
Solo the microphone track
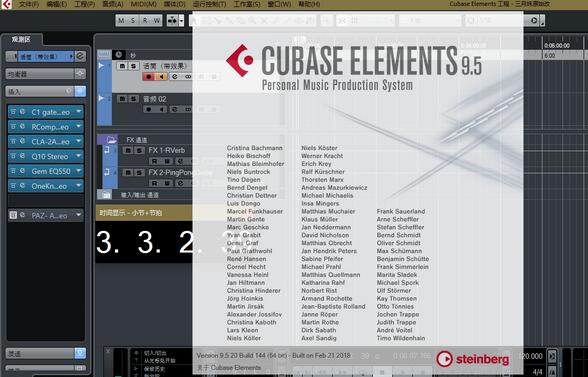click(x=134, y=66)
